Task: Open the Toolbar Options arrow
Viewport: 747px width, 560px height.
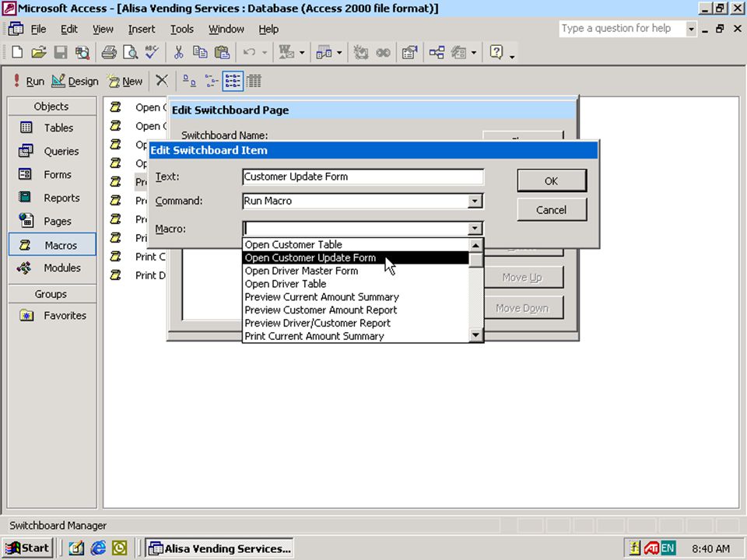Action: (x=512, y=57)
